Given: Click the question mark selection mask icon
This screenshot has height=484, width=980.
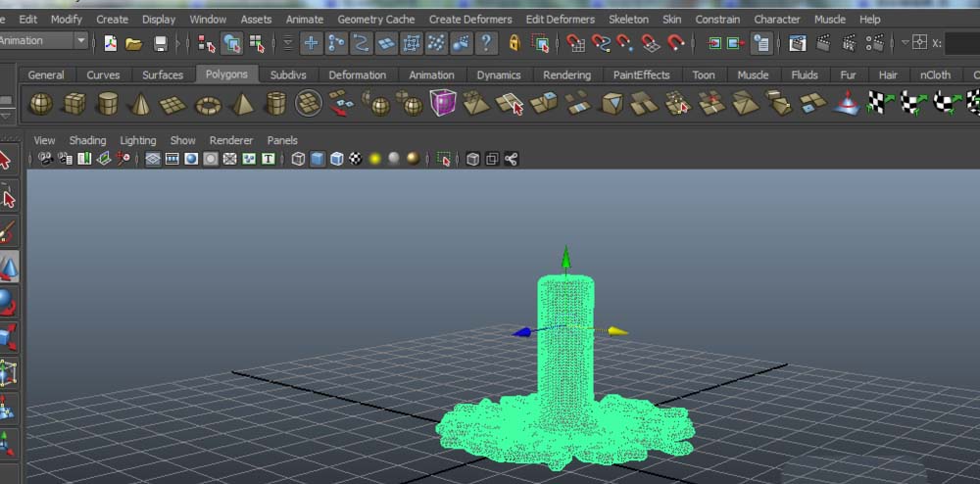Looking at the screenshot, I should click(x=486, y=43).
